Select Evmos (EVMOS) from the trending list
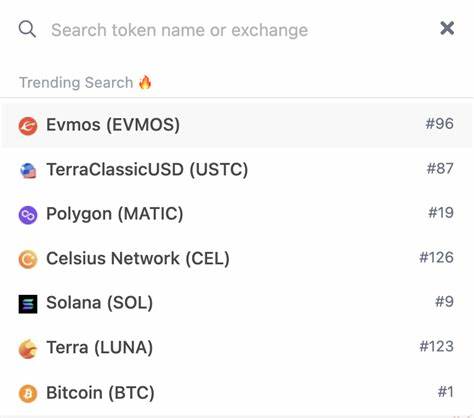 coord(237,125)
